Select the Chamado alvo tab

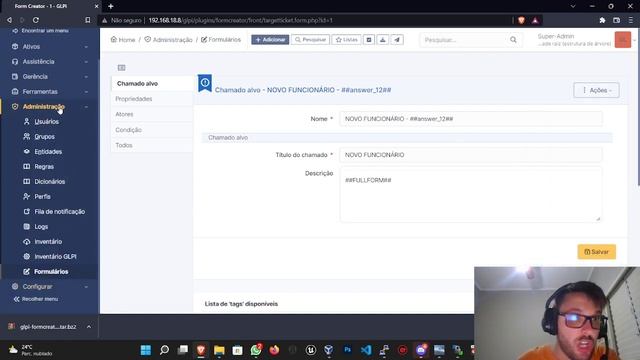(x=152, y=83)
